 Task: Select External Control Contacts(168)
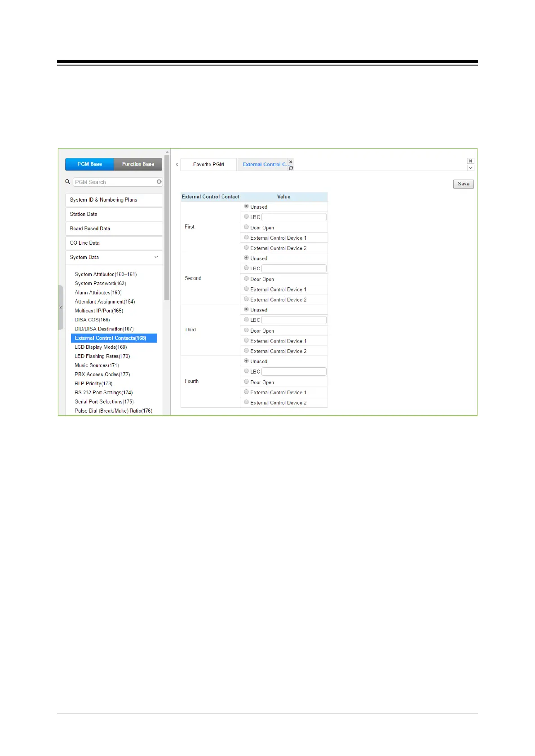(x=114, y=338)
